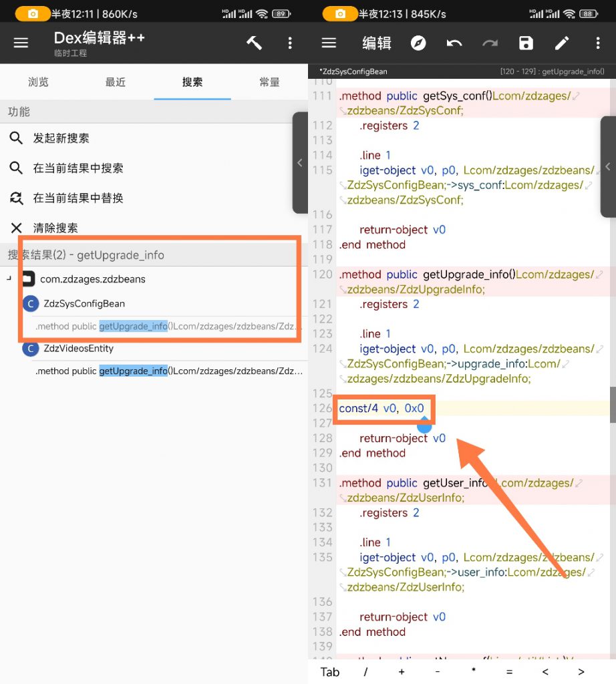Select the wrench tool icon in Dex editor toolbar
The image size is (616, 684).
[253, 42]
